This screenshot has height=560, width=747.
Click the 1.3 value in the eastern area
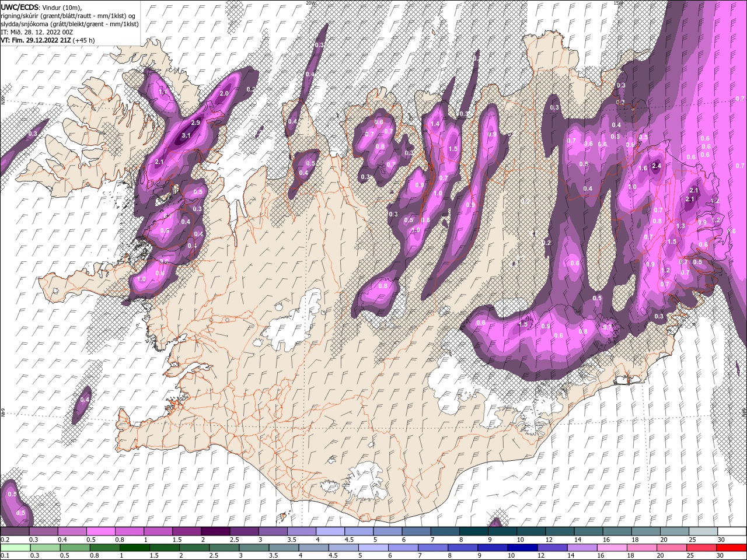coord(680,226)
